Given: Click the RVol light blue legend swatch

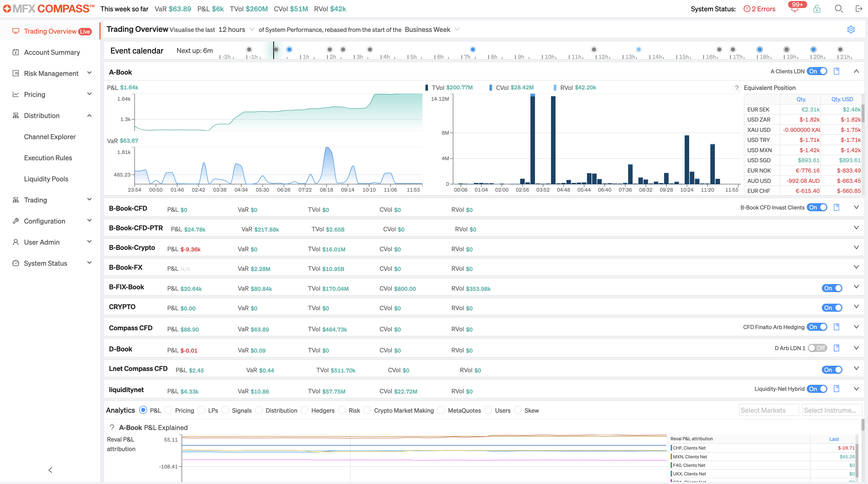Looking at the screenshot, I should tap(555, 88).
